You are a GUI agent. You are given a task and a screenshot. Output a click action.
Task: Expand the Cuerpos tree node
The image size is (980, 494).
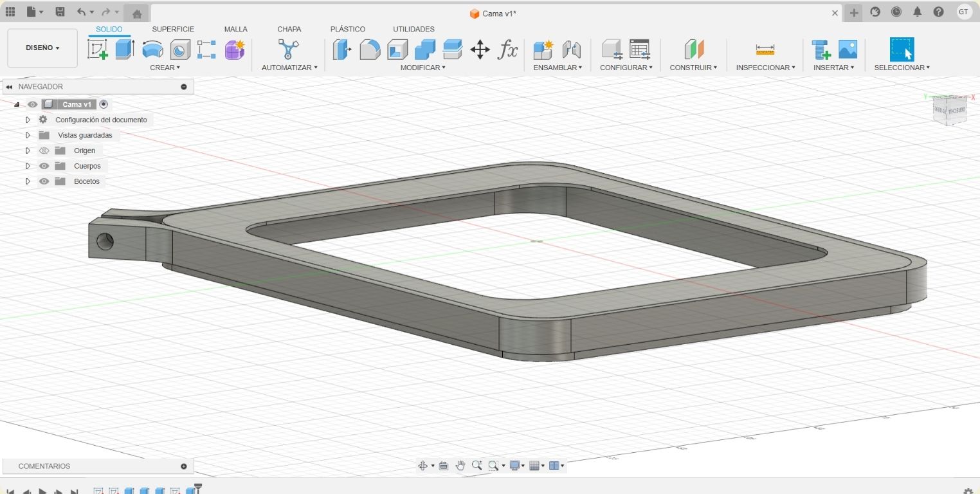click(x=28, y=166)
